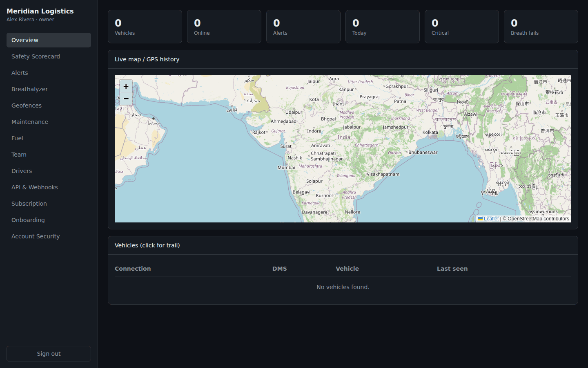Viewport: 588px width, 368px height.
Task: Click the 'No vehicles found.' message
Action: tap(343, 287)
